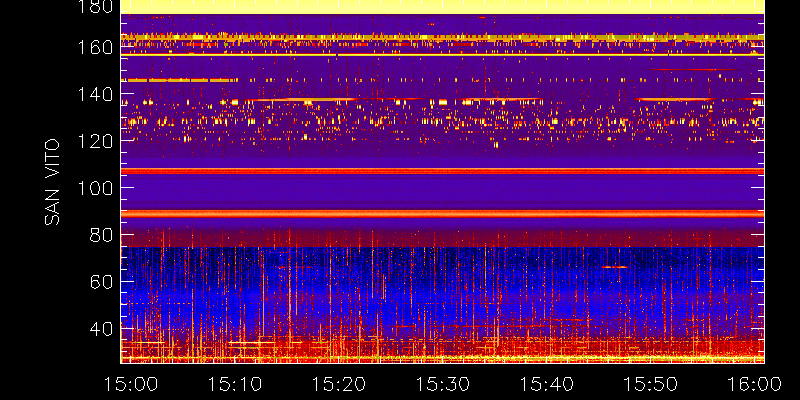Click the 15:50 time axis label
Viewport: 800px width, 400px height.
click(651, 384)
